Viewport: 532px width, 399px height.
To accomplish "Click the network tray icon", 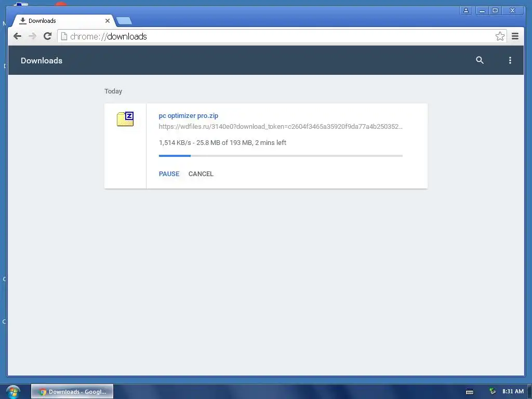I will coord(493,392).
